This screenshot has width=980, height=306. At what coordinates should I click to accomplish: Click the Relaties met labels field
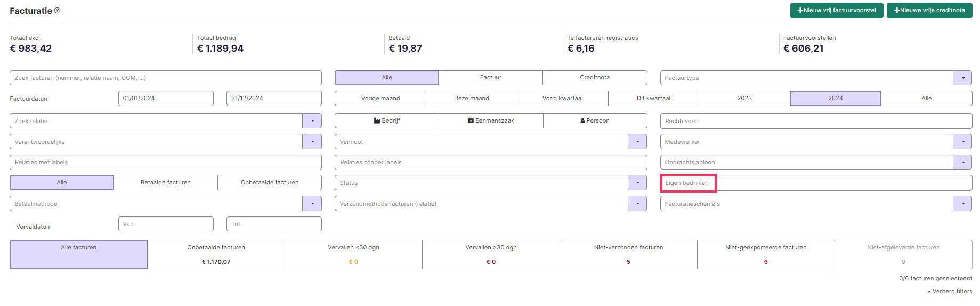[x=166, y=162]
